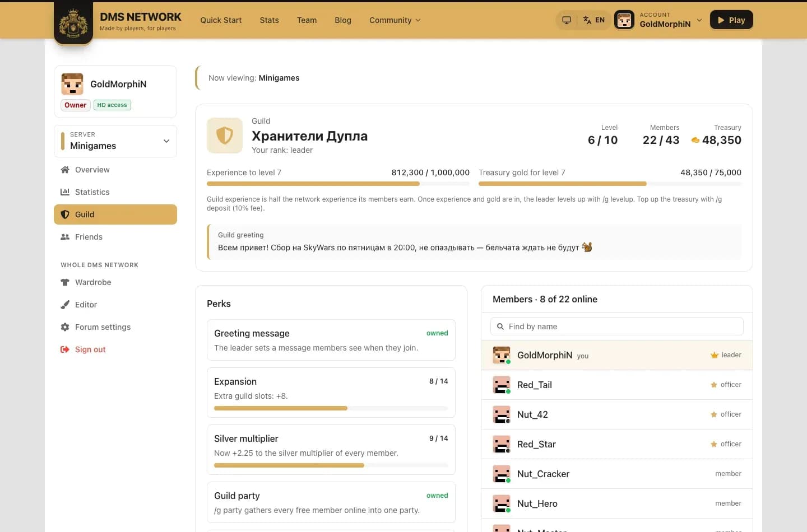Viewport: 807px width, 532px height.
Task: Open Friends via the people icon
Action: tap(65, 237)
